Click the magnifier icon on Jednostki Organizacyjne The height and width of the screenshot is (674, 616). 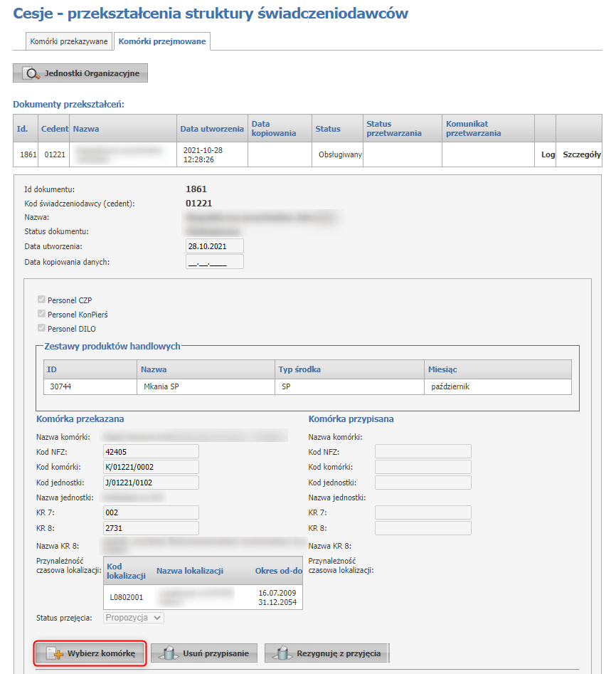[x=31, y=73]
